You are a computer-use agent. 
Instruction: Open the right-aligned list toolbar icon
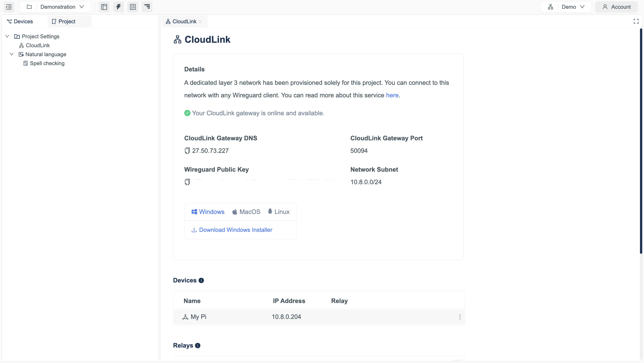click(x=147, y=7)
